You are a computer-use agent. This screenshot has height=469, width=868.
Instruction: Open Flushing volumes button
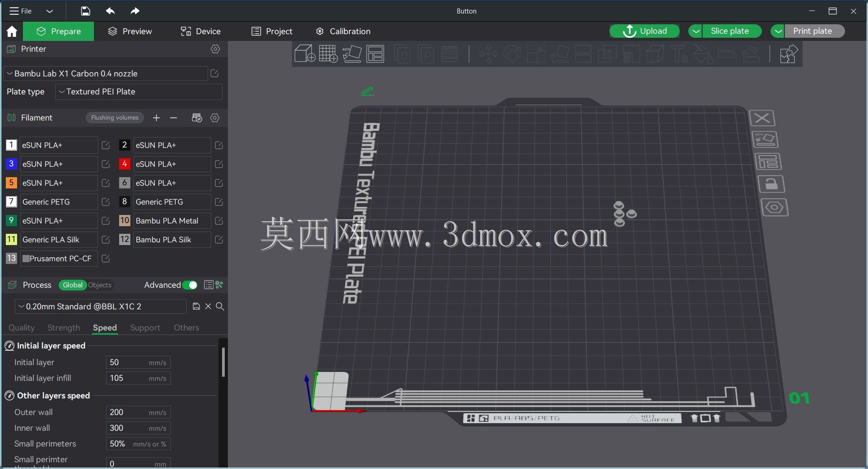coord(115,118)
